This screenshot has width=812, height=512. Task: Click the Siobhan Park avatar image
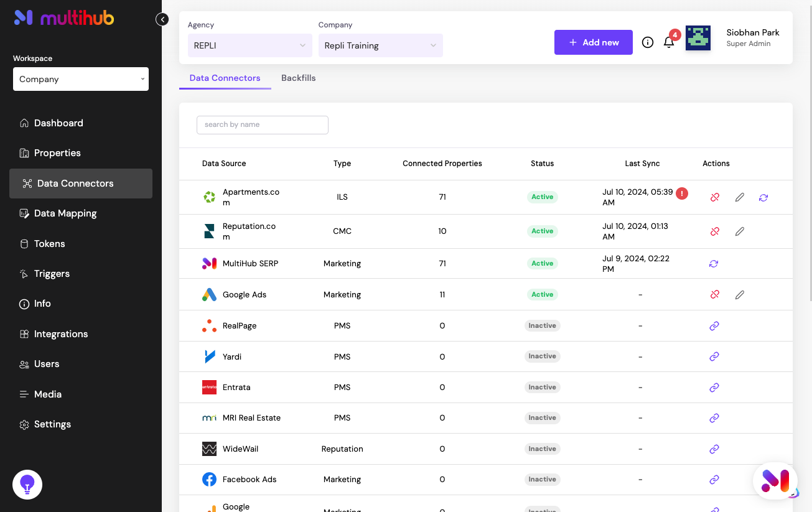[698, 38]
